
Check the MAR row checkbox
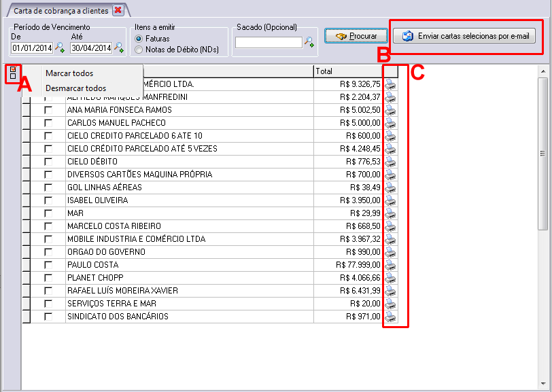point(48,213)
